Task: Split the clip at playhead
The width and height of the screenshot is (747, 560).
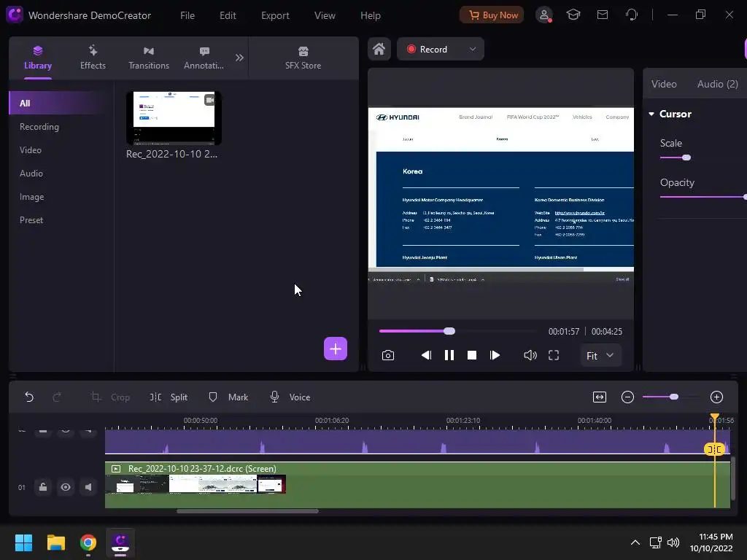Action: [169, 397]
